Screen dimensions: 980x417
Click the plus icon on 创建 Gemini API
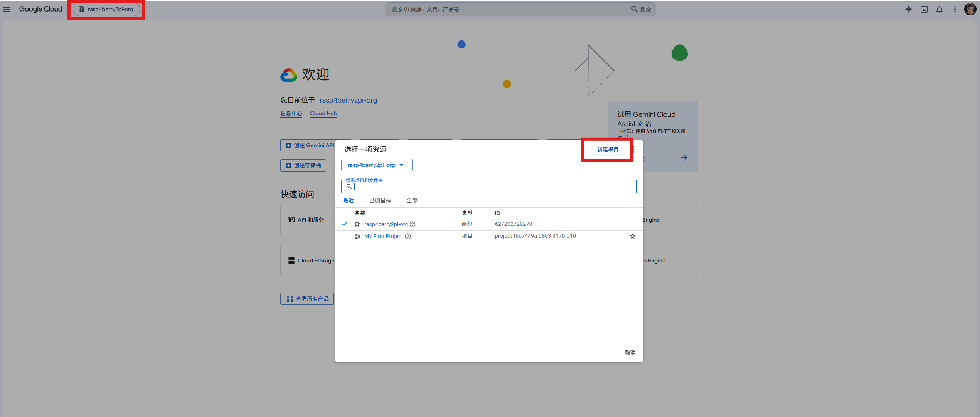pyautogui.click(x=288, y=145)
